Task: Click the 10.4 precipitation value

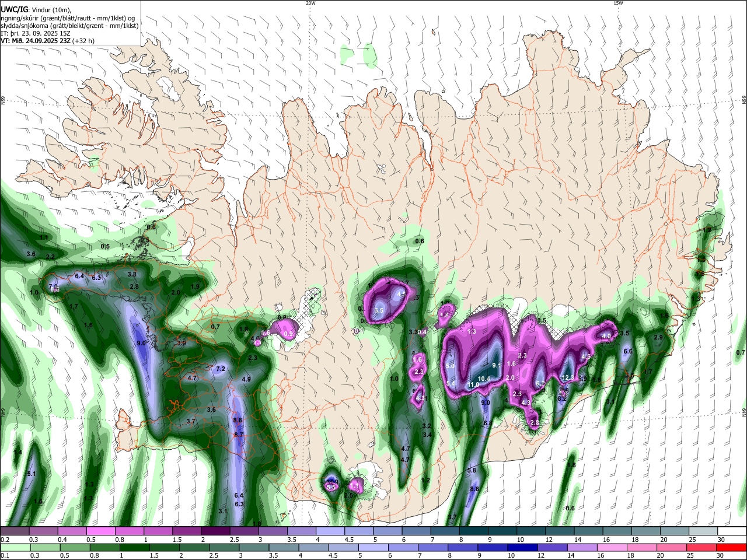Action: tap(484, 379)
